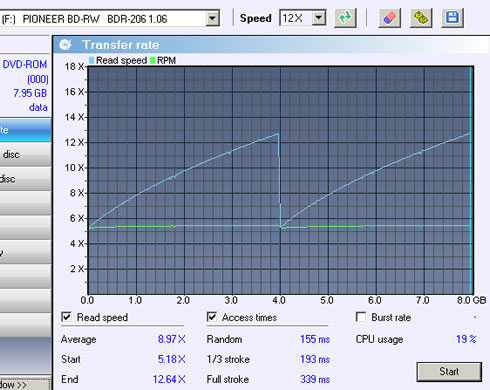The width and height of the screenshot is (490, 390).
Task: Select the highlighted blue sidebar tab
Action: [x=25, y=130]
